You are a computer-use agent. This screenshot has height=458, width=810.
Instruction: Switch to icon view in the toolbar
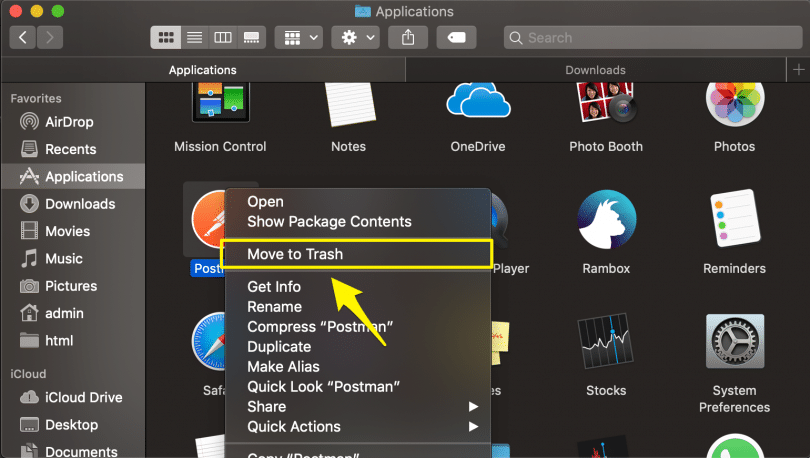(x=166, y=37)
